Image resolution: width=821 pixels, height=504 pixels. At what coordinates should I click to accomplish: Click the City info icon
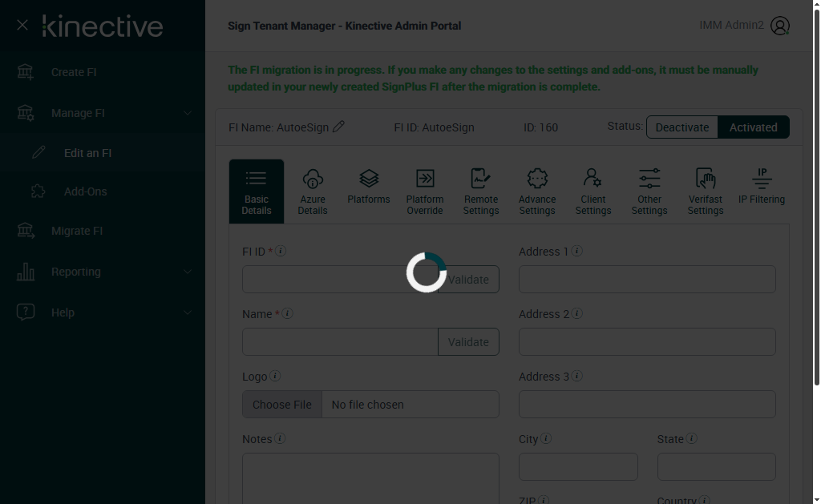(546, 438)
